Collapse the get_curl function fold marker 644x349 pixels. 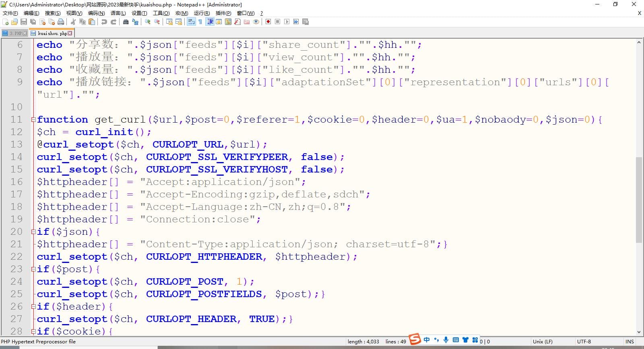tap(33, 120)
